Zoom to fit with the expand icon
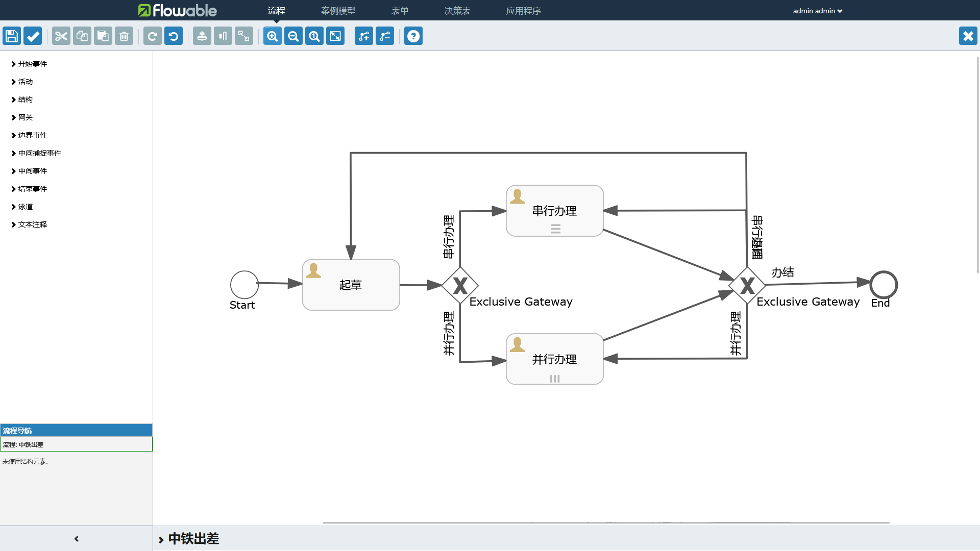The image size is (980, 551). [335, 36]
